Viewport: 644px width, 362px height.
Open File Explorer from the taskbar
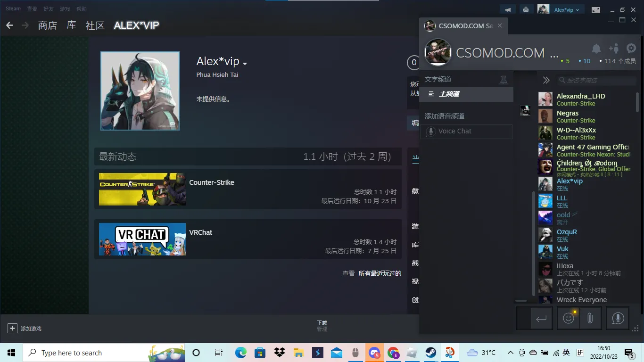(x=298, y=353)
